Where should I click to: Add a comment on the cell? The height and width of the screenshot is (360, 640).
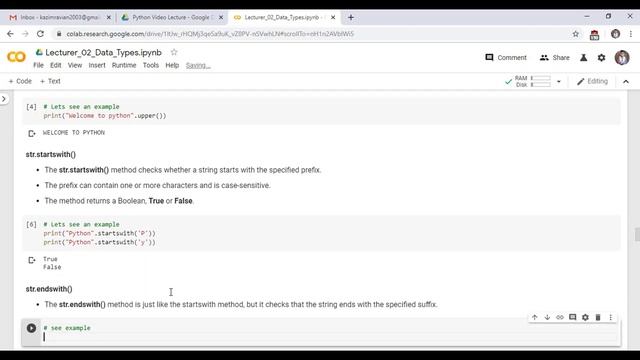pos(573,317)
